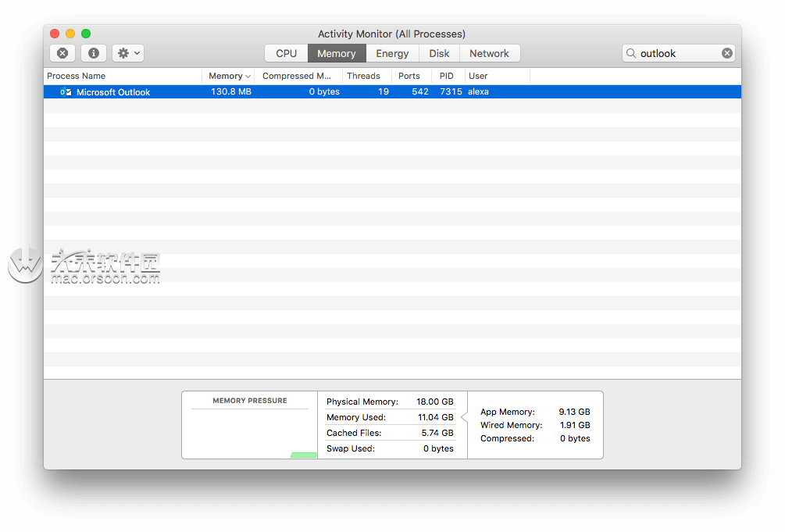
Task: Click the Threads value 19
Action: tap(384, 91)
